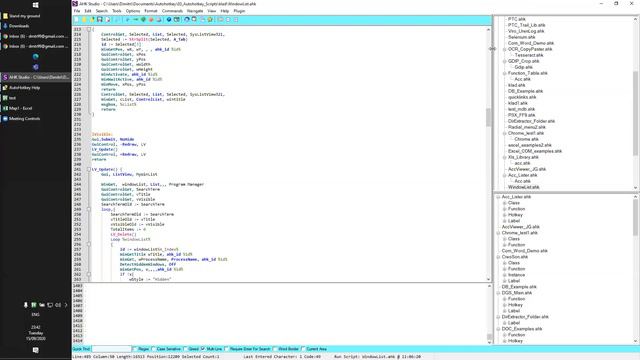This screenshot has width=640, height=360.
Task: Click the Instance node under CreoSon.ahk
Action: point(516,275)
